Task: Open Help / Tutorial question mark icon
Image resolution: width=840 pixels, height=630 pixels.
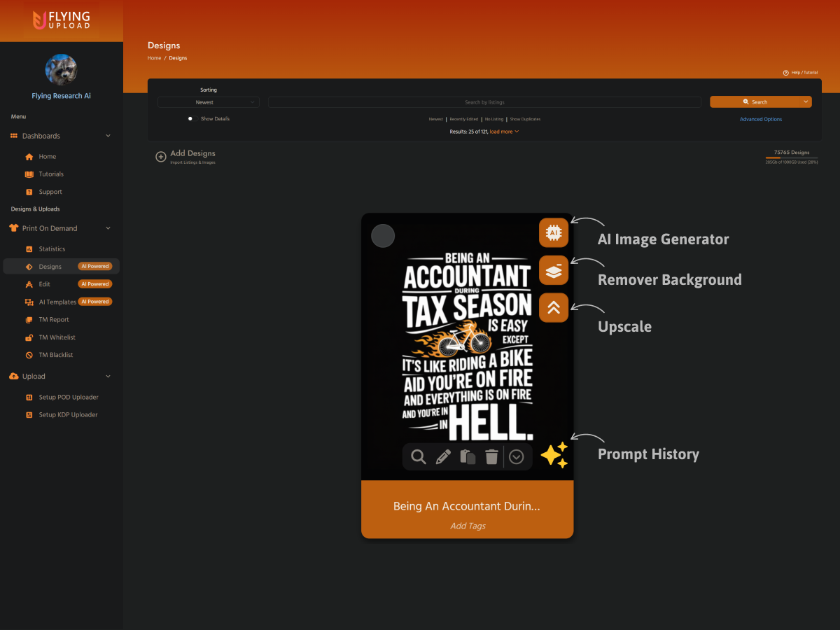Action: point(786,73)
